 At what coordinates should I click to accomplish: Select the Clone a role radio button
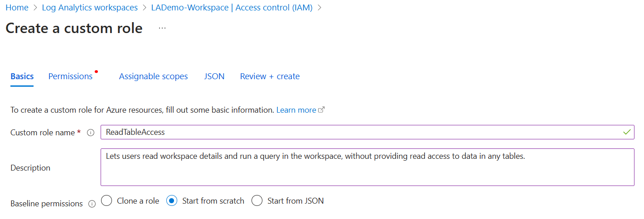coord(107,200)
